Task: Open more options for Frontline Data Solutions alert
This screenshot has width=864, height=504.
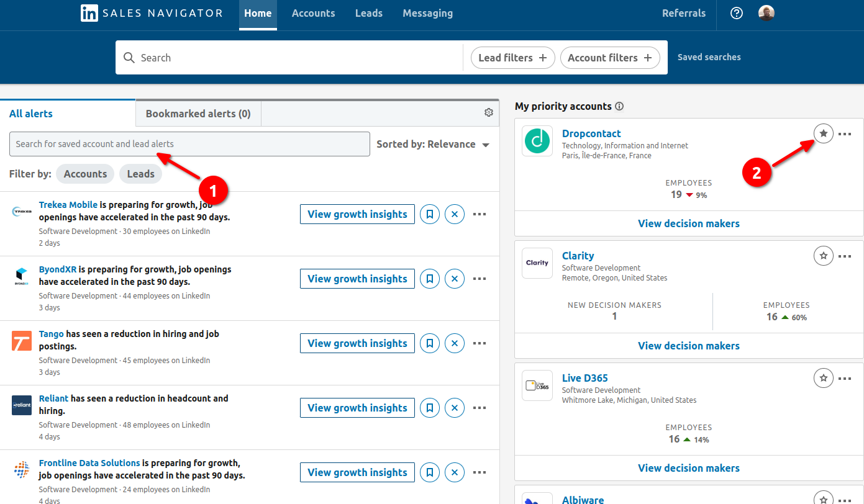Action: tap(480, 472)
